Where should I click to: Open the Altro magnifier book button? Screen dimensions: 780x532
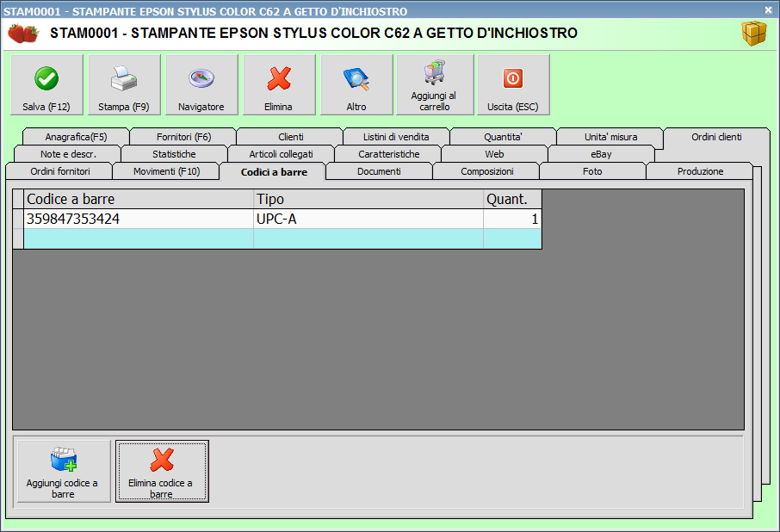click(x=356, y=85)
